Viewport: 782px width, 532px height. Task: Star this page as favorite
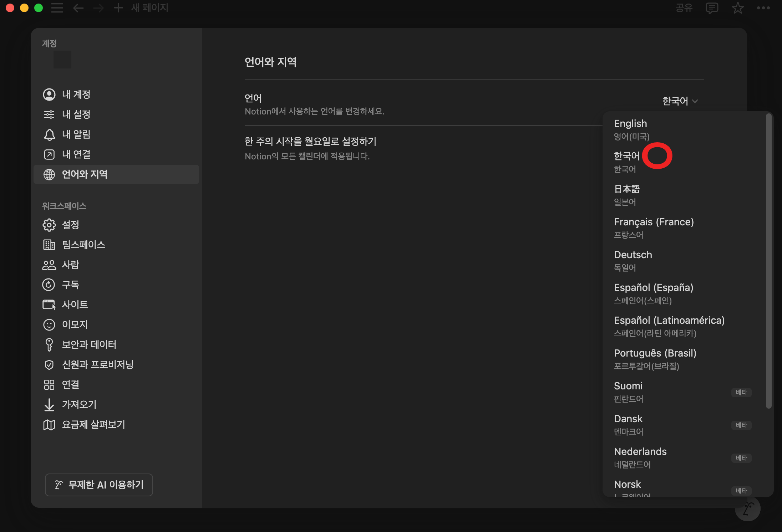[737, 8]
